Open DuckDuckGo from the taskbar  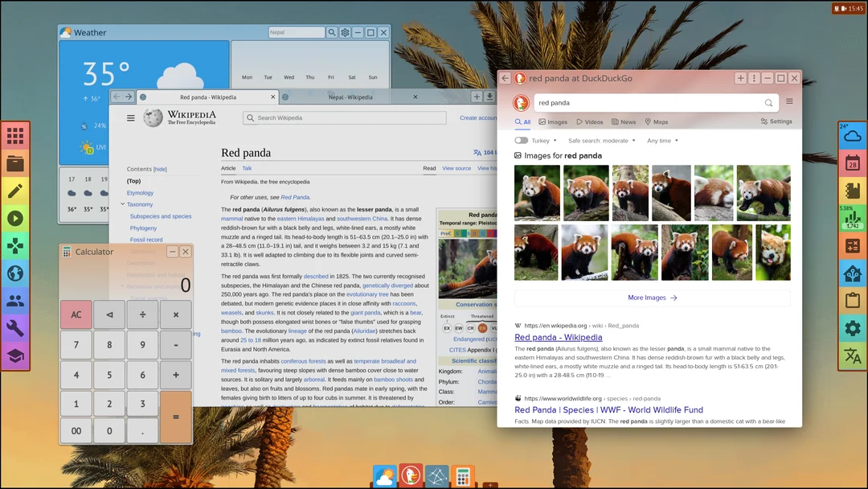tap(411, 475)
